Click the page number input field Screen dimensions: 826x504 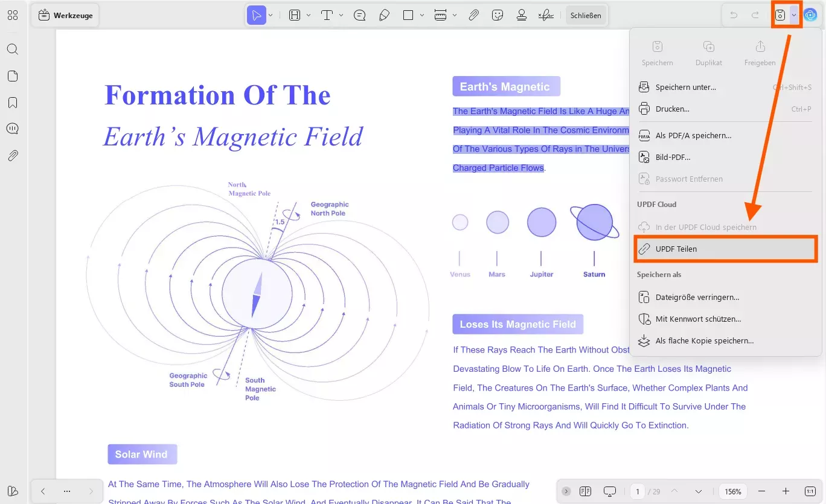pos(638,491)
